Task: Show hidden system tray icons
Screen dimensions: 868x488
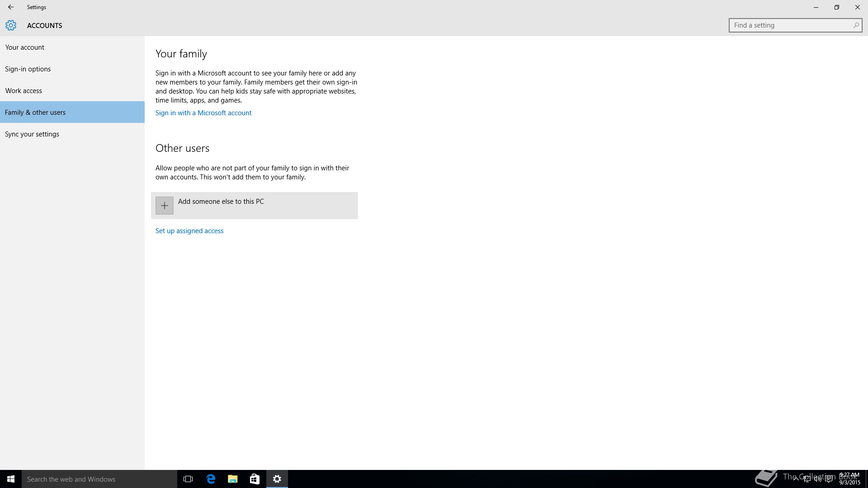Action: 796,479
